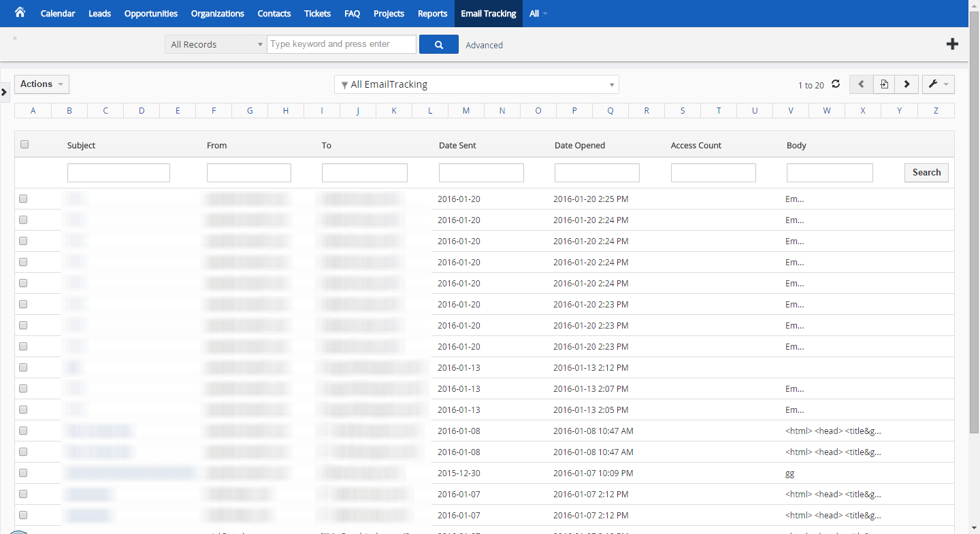Filter records by letter M
This screenshot has height=534, width=980.
click(x=466, y=110)
